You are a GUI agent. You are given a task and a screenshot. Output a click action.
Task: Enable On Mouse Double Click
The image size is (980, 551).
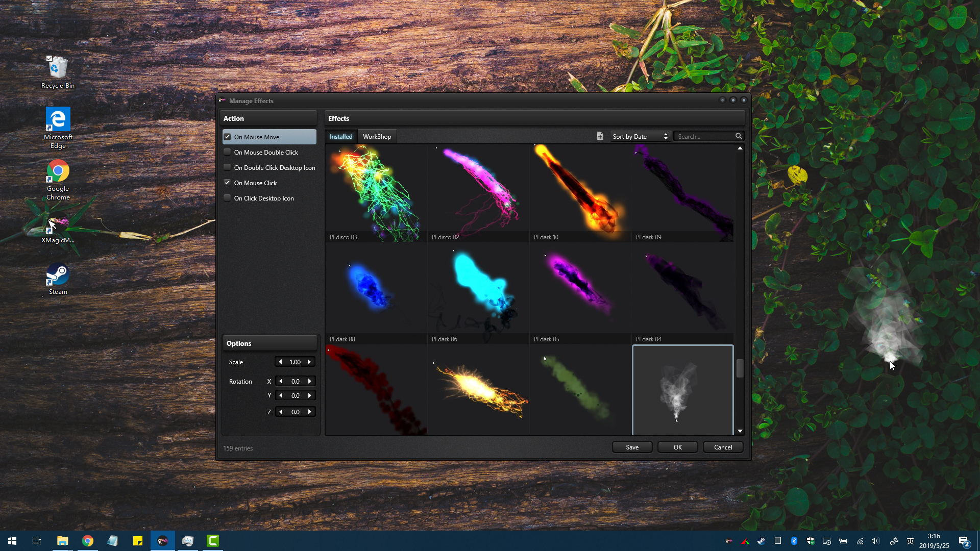pos(227,152)
